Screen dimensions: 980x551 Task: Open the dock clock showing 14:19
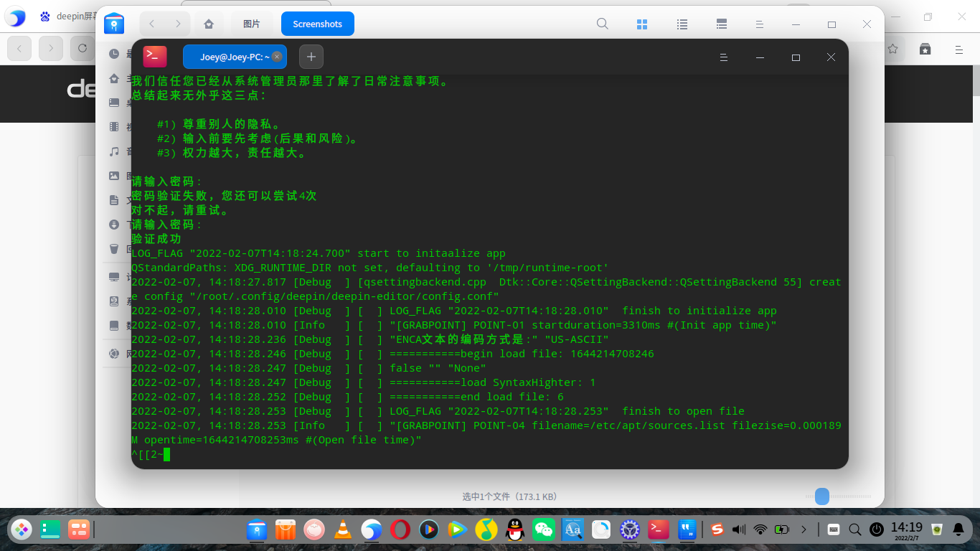tap(906, 530)
